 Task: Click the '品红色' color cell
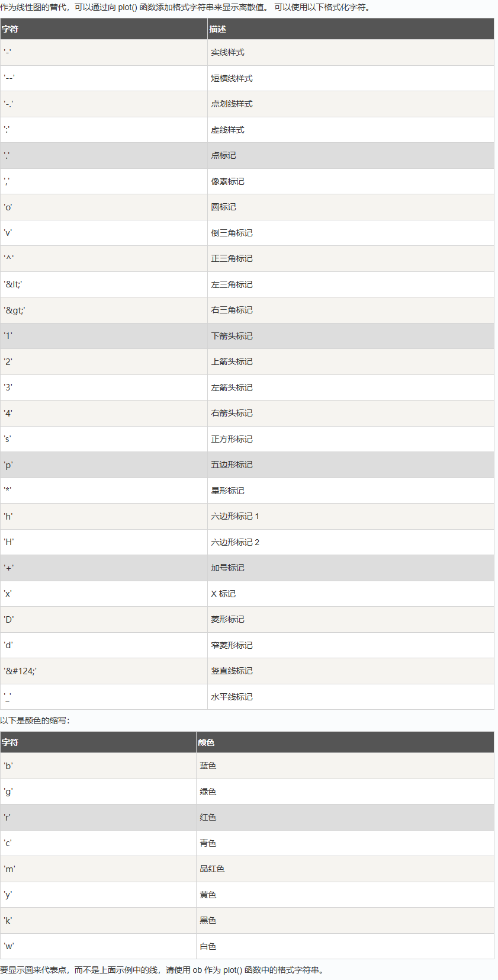click(212, 869)
